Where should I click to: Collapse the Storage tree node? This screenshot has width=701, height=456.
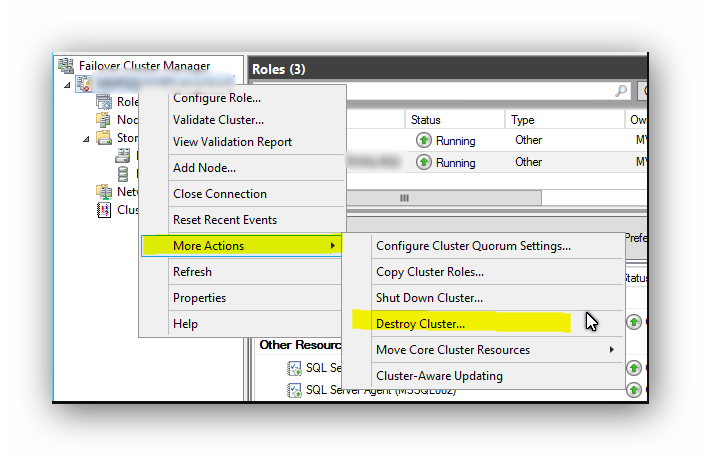pyautogui.click(x=86, y=139)
